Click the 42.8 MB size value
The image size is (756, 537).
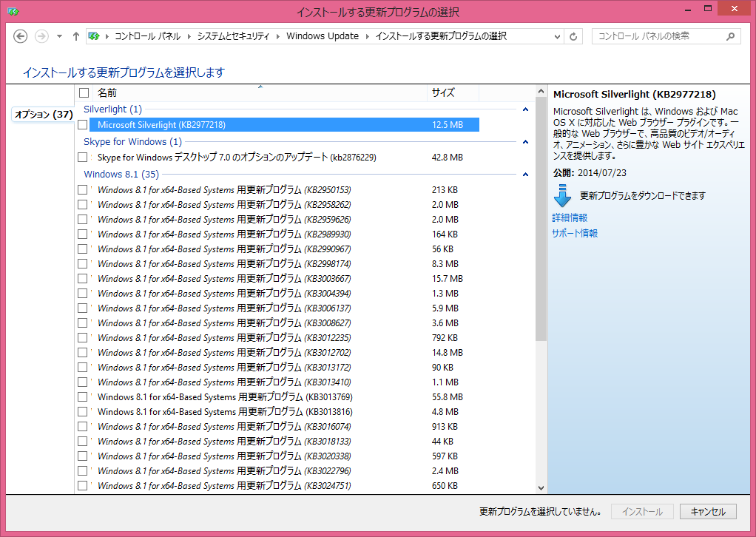click(448, 157)
